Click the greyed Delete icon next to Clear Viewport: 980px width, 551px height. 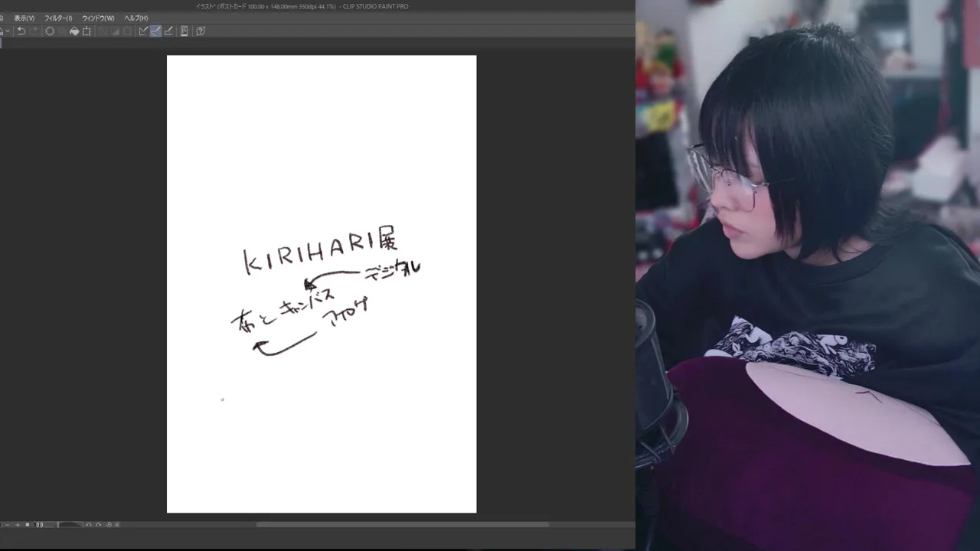(x=62, y=31)
